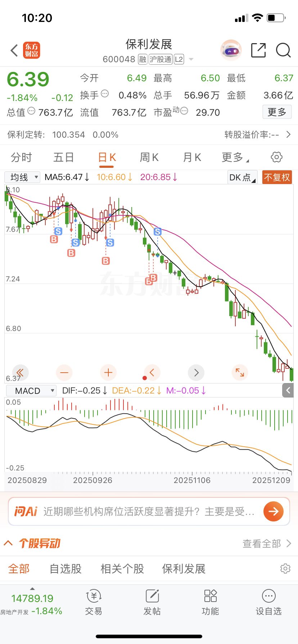Tap the L2 level badge
Screen dimensions: 298x644
click(x=179, y=59)
